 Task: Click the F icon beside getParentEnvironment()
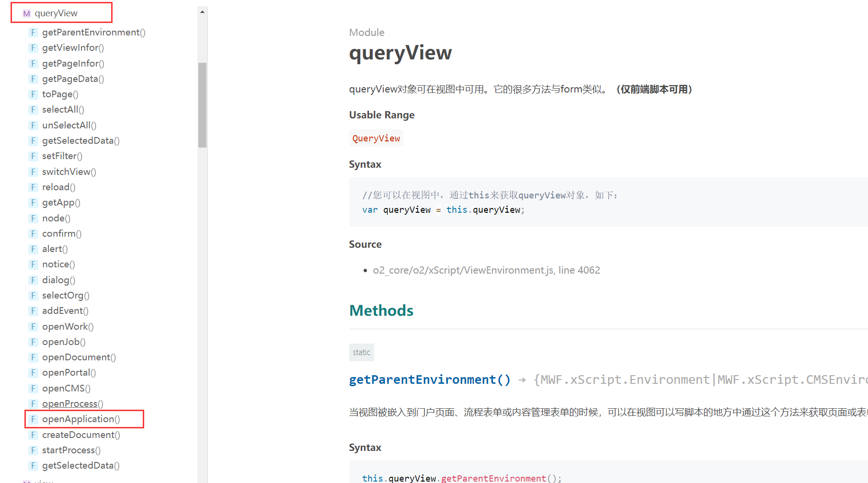(x=33, y=33)
